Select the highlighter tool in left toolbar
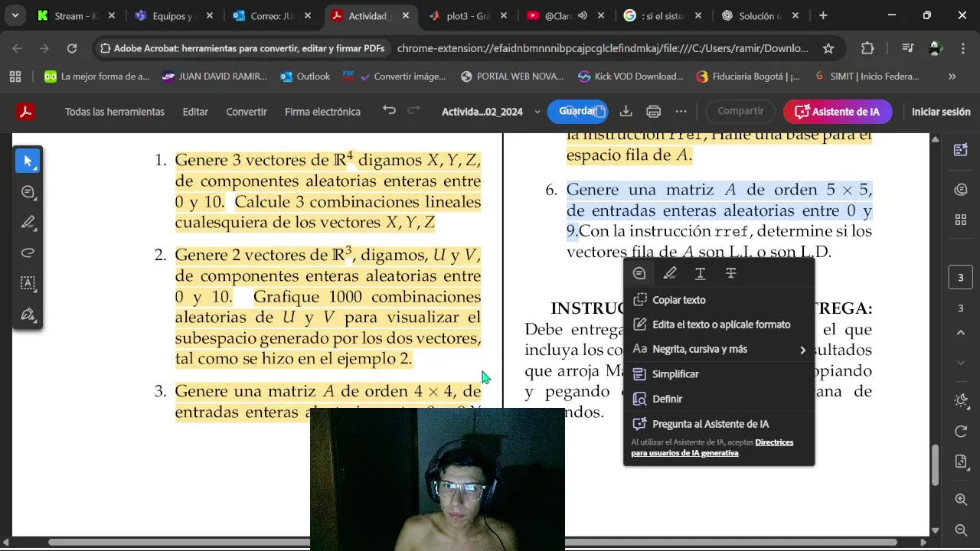 click(x=28, y=223)
